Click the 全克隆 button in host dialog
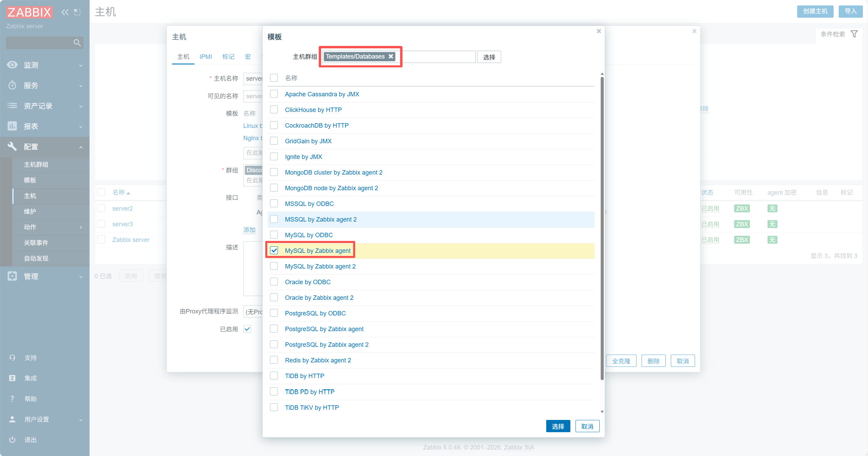 tap(621, 361)
